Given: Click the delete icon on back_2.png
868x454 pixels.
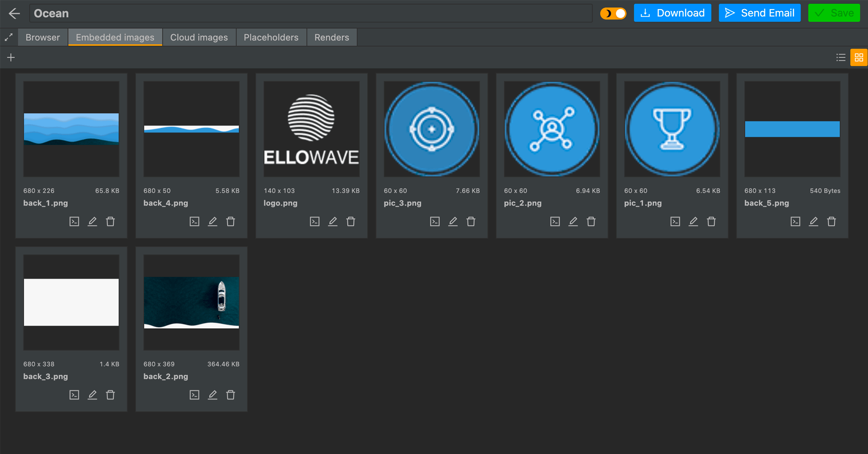Looking at the screenshot, I should pyautogui.click(x=231, y=395).
